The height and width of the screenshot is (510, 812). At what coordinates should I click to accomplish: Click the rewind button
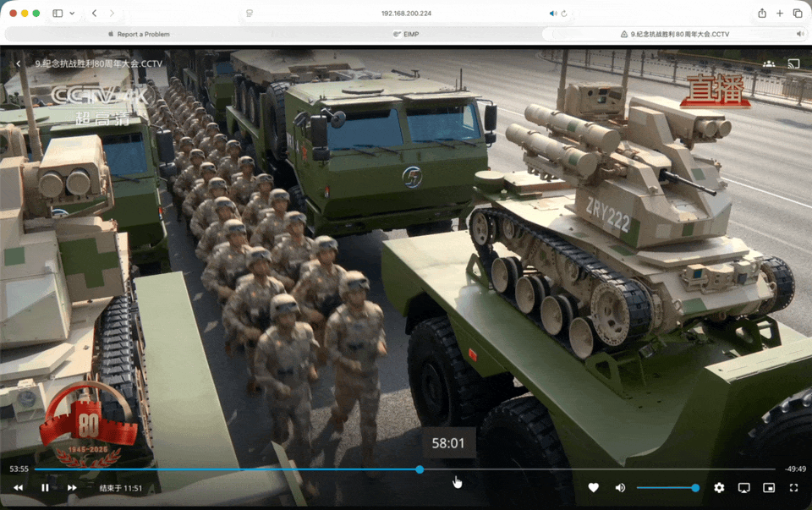pos(18,488)
